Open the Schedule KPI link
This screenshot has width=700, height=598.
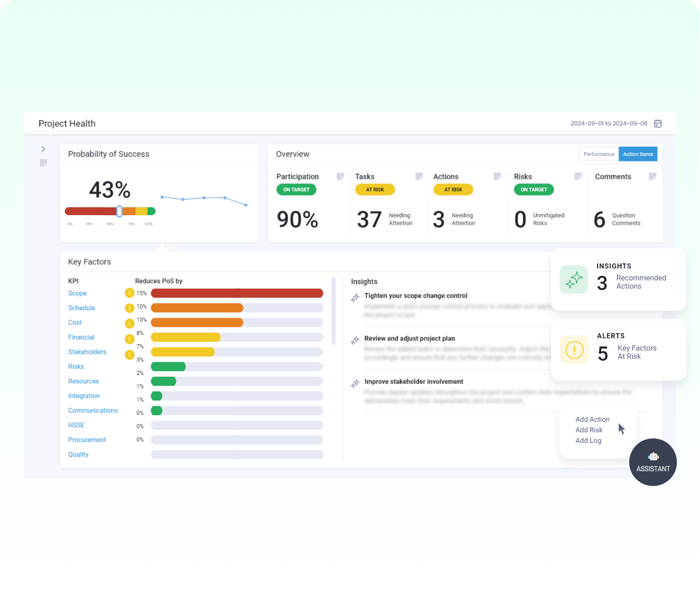[82, 308]
